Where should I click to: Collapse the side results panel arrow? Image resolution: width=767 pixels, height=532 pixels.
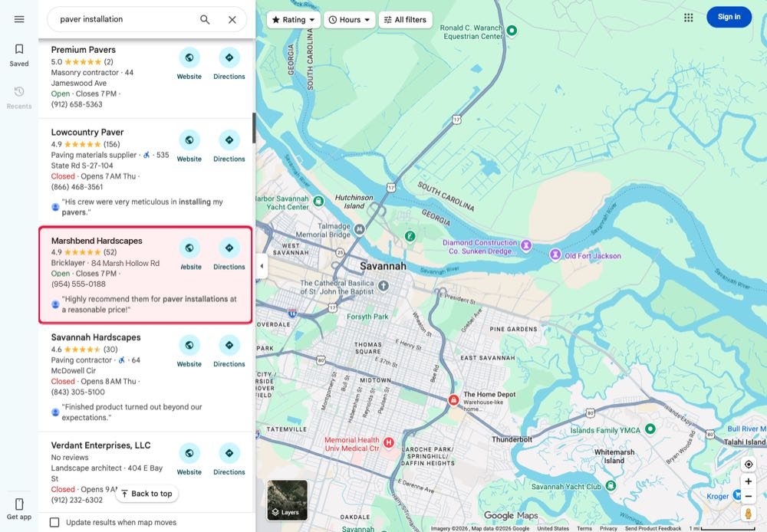[x=262, y=266]
